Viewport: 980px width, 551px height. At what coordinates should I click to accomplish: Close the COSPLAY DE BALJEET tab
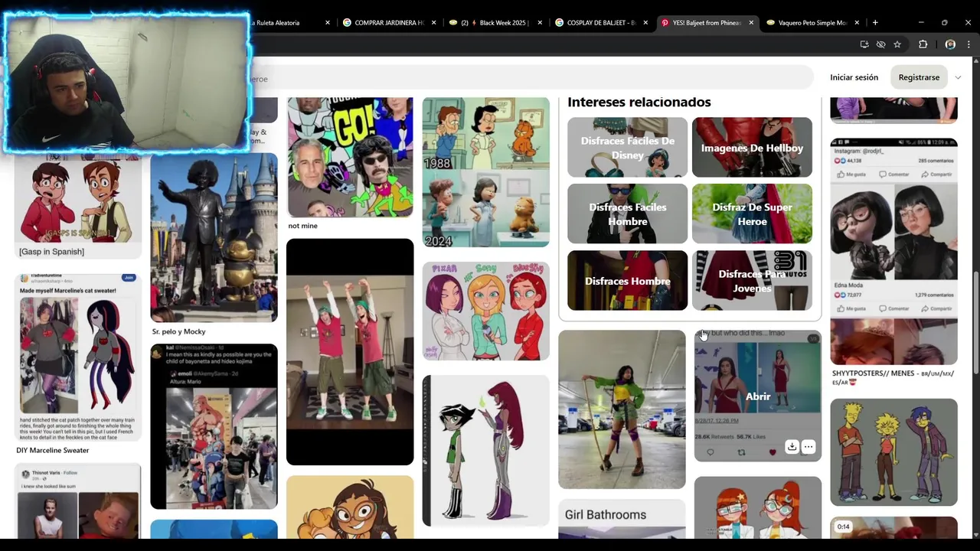(645, 23)
